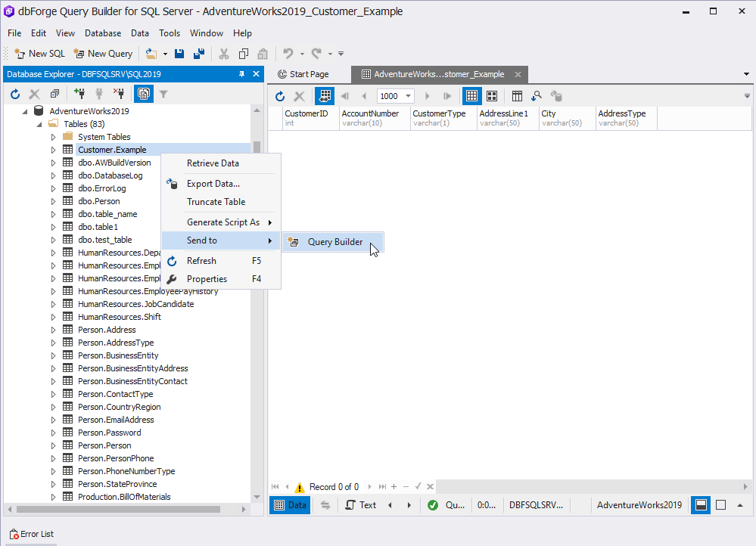Collapse the Tables (83) folder
Image resolution: width=756 pixels, height=546 pixels.
[x=39, y=124]
